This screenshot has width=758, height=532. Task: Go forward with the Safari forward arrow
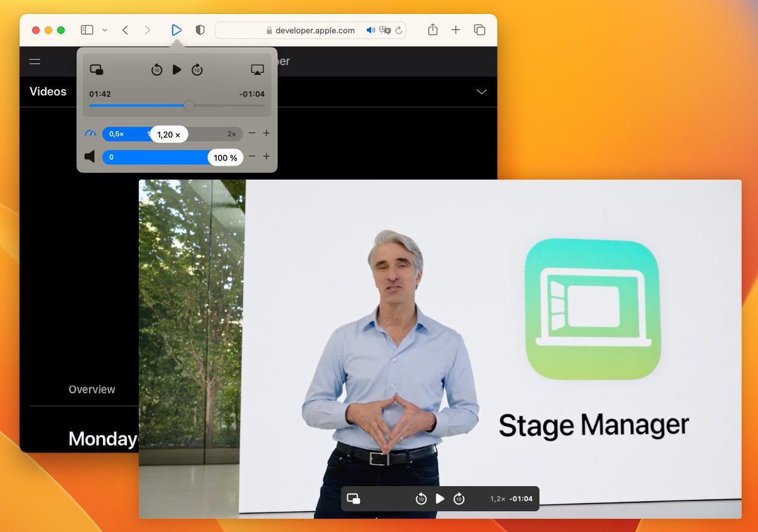tap(147, 30)
